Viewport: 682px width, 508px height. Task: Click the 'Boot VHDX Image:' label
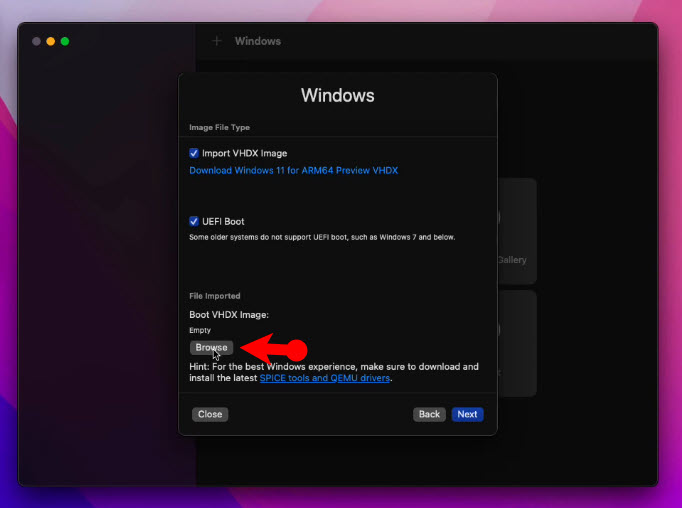click(229, 315)
